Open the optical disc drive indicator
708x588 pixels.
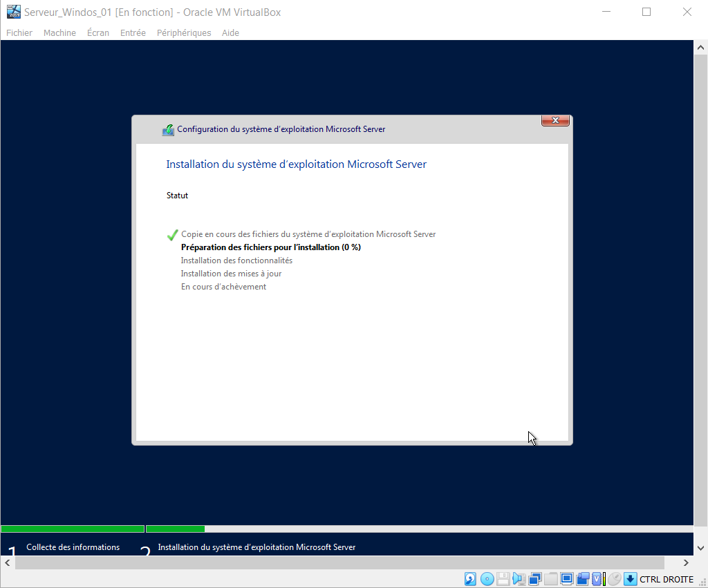[487, 579]
